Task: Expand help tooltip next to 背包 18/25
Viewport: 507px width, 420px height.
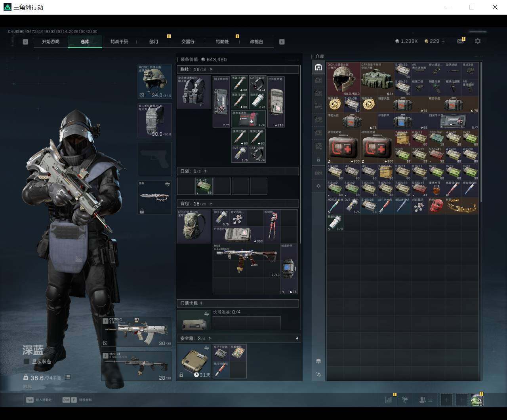Action: point(210,204)
